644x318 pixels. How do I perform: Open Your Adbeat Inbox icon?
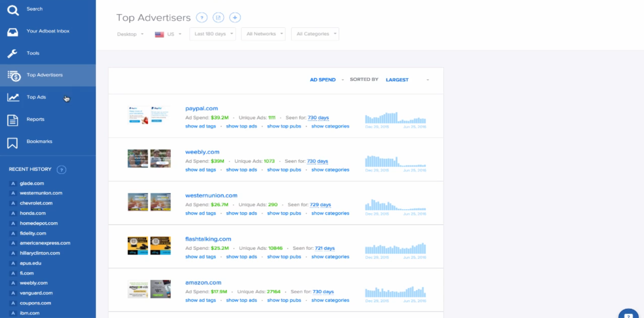point(13,32)
